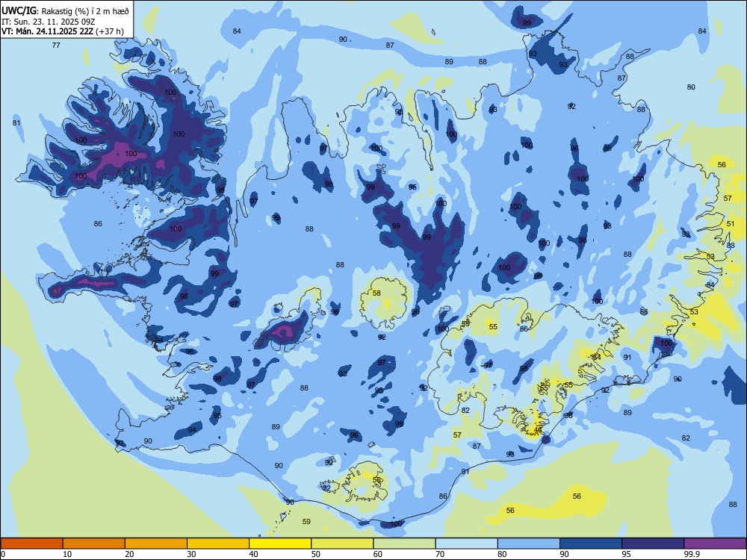The height and width of the screenshot is (560, 747).
Task: Pick the pale yellow 50–60 legend swatch
Action: click(x=342, y=544)
